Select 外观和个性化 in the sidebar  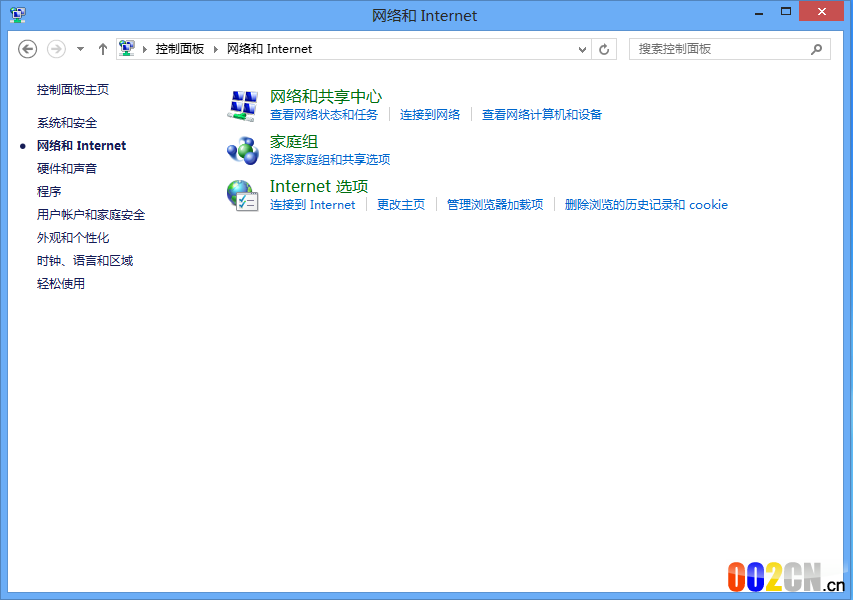pos(73,238)
